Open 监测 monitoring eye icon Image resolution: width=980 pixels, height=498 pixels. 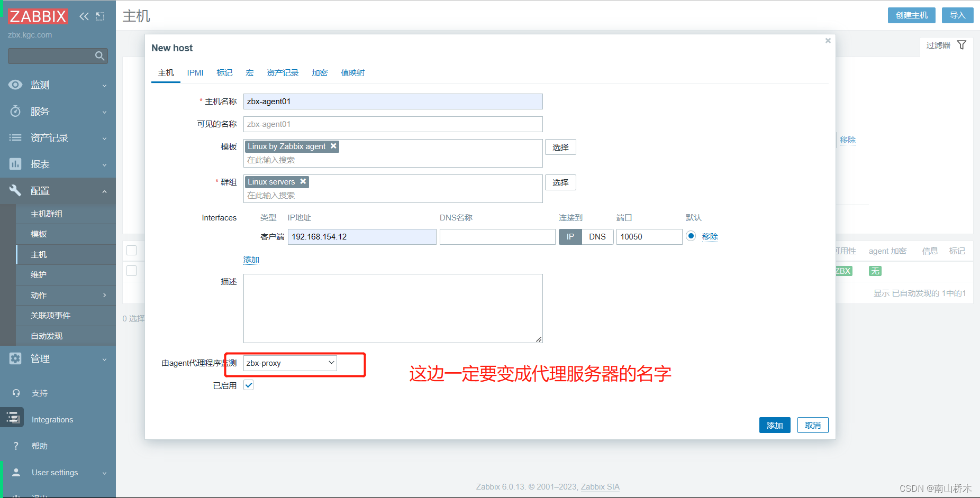coord(15,85)
